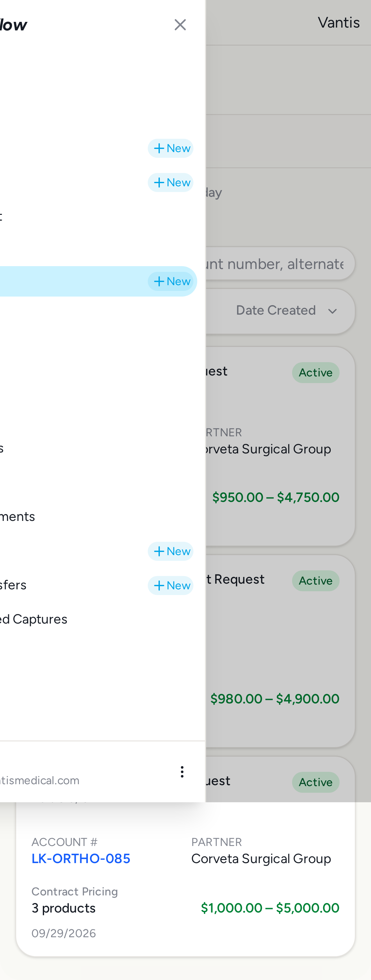Click the Vantis name in the header

pyautogui.click(x=339, y=23)
